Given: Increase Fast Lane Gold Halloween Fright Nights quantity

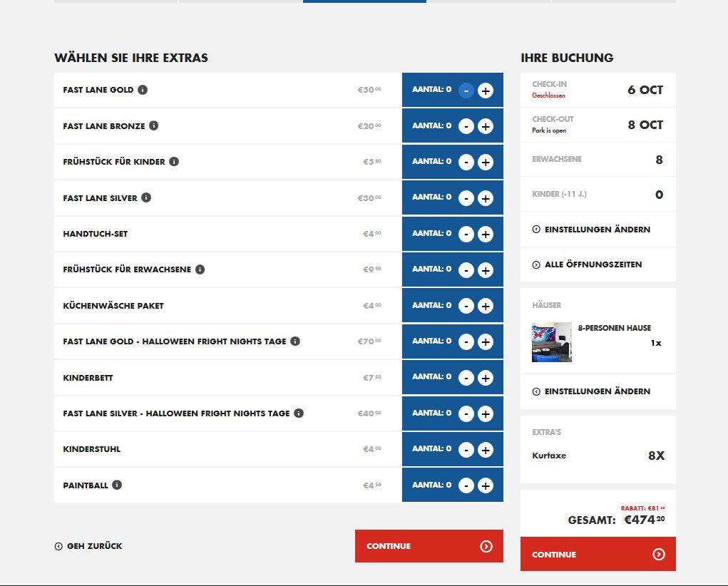Looking at the screenshot, I should pyautogui.click(x=485, y=341).
